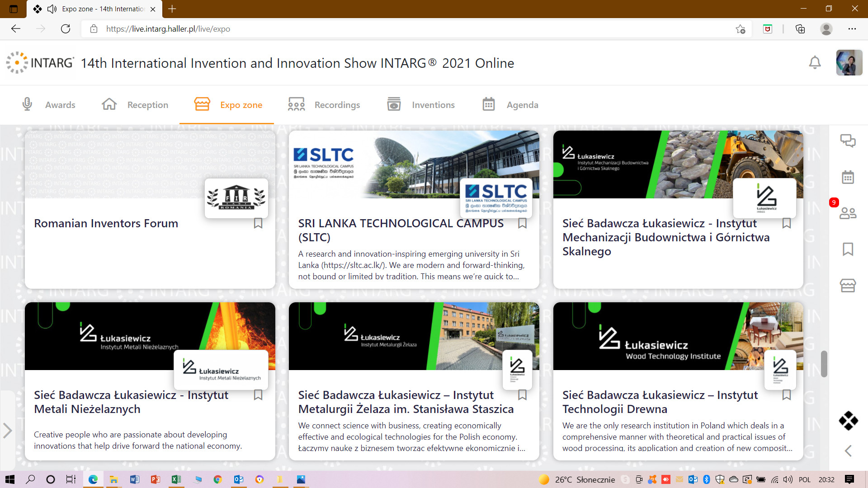Bookmark Instytut Metali Nieżelaznych card
Viewport: 868px width, 488px height.
pyautogui.click(x=258, y=395)
